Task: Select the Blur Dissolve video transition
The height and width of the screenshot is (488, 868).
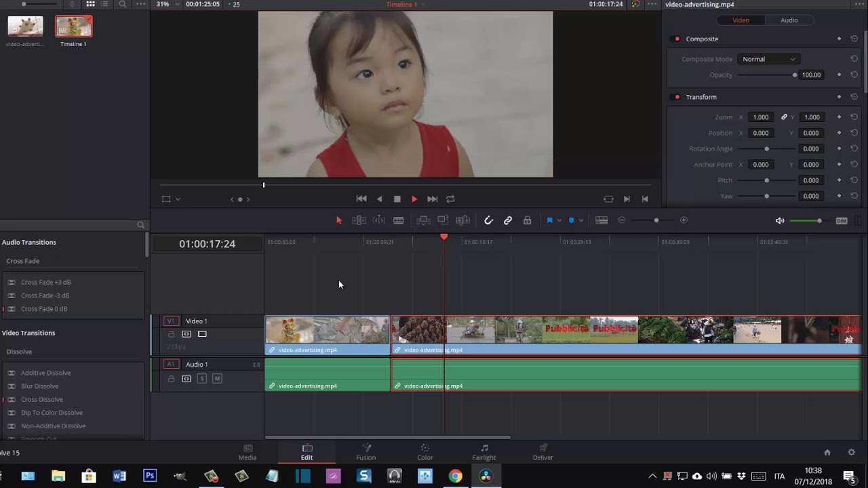Action: tap(39, 386)
